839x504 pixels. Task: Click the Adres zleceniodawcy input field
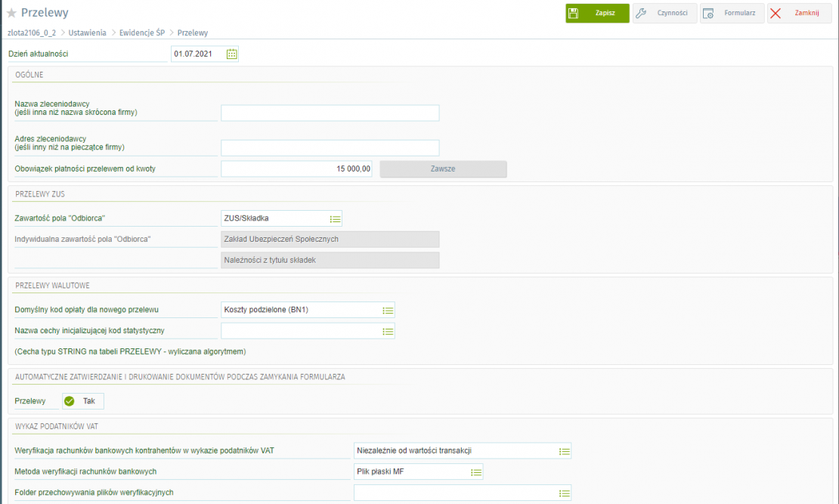(330, 148)
